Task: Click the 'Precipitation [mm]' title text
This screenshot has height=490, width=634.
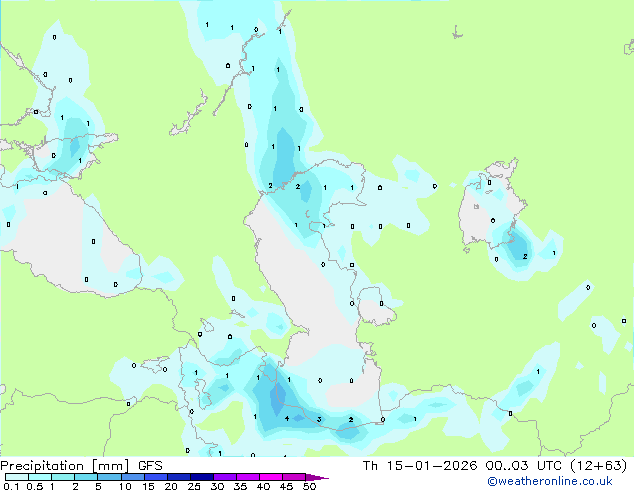Action: 65,466
